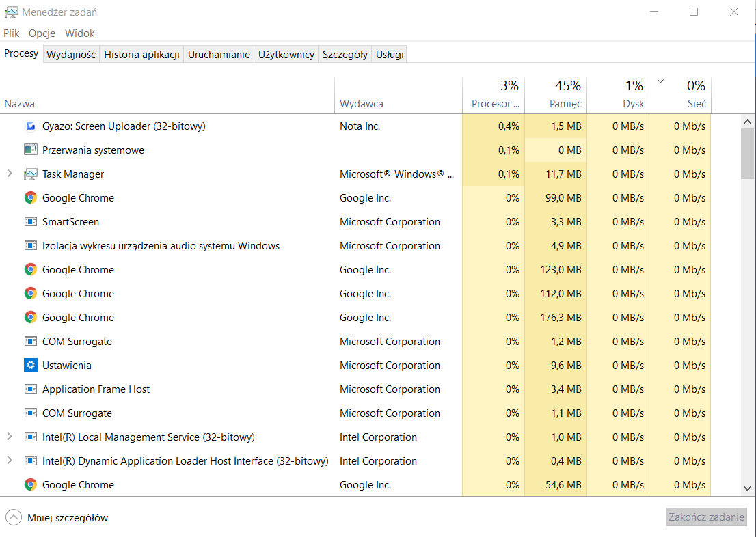Expand the Task Manager process group

pos(10,174)
